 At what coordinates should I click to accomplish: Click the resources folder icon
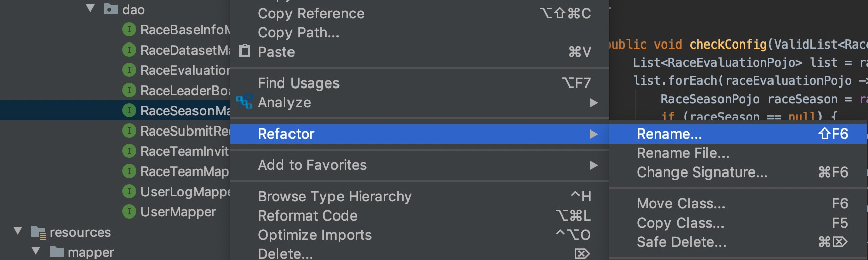point(39,232)
